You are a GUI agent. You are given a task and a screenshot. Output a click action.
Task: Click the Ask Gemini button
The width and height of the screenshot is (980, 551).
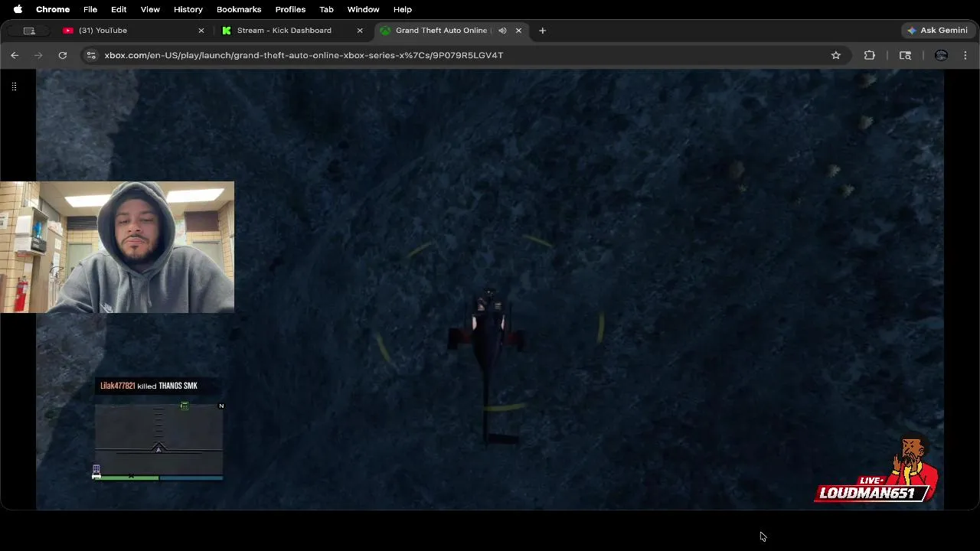point(937,31)
